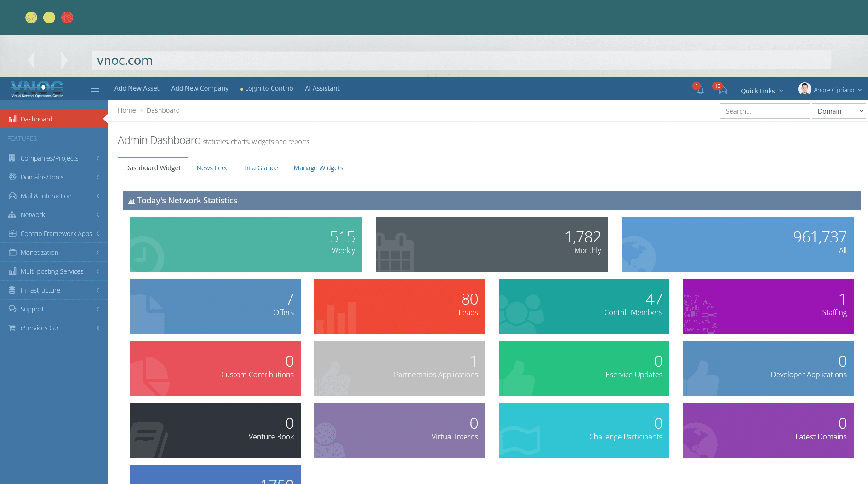This screenshot has height=484, width=868.
Task: Click the Add New Asset link
Action: [137, 88]
